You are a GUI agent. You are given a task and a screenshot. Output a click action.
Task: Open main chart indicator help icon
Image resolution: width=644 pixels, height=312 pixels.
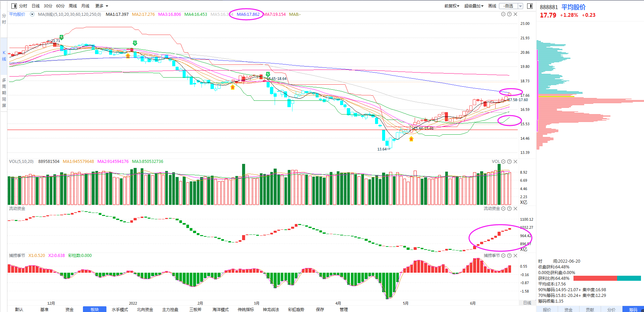point(509,14)
